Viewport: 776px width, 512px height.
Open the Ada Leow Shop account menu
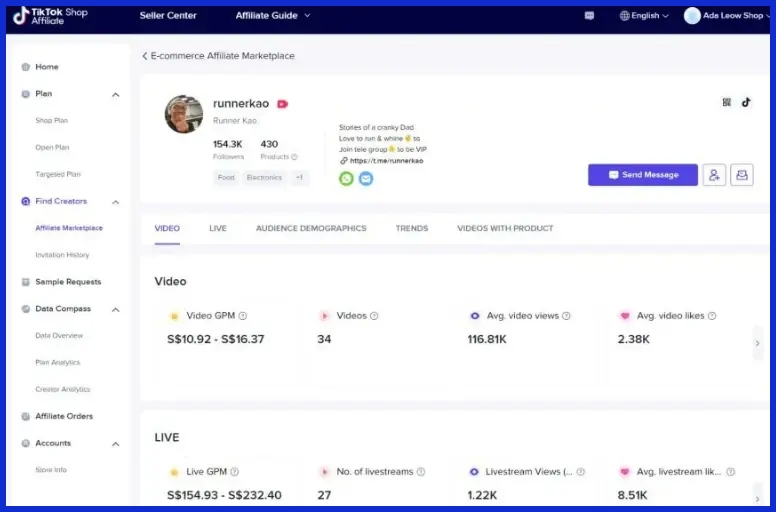[727, 16]
